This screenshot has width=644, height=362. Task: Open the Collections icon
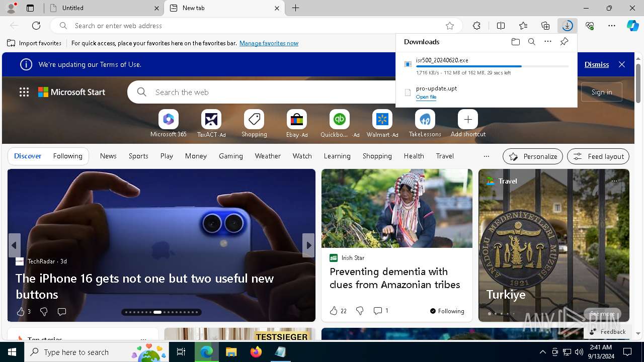click(x=545, y=26)
